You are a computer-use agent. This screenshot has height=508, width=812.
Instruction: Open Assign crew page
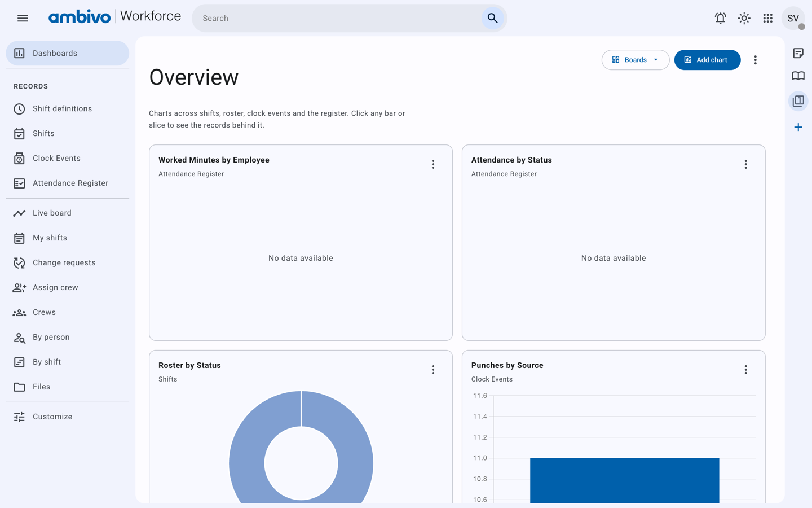(x=67, y=287)
